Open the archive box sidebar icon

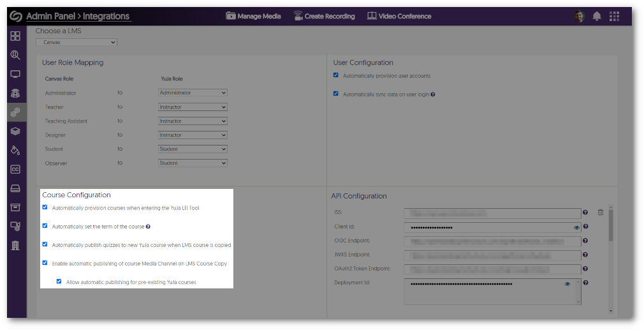(15, 207)
